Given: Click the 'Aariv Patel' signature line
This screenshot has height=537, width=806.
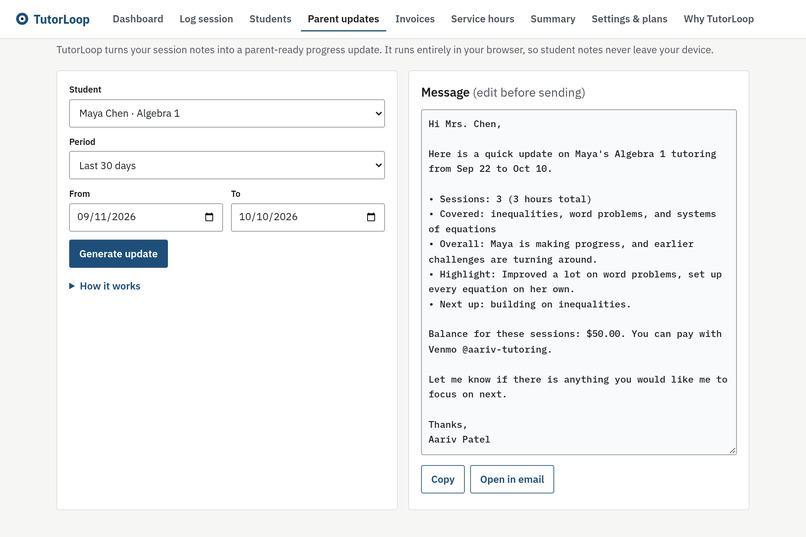Looking at the screenshot, I should click(459, 439).
